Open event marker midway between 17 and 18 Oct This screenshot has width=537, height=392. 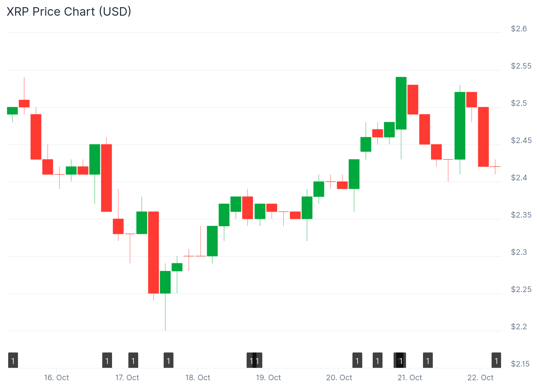click(x=169, y=361)
